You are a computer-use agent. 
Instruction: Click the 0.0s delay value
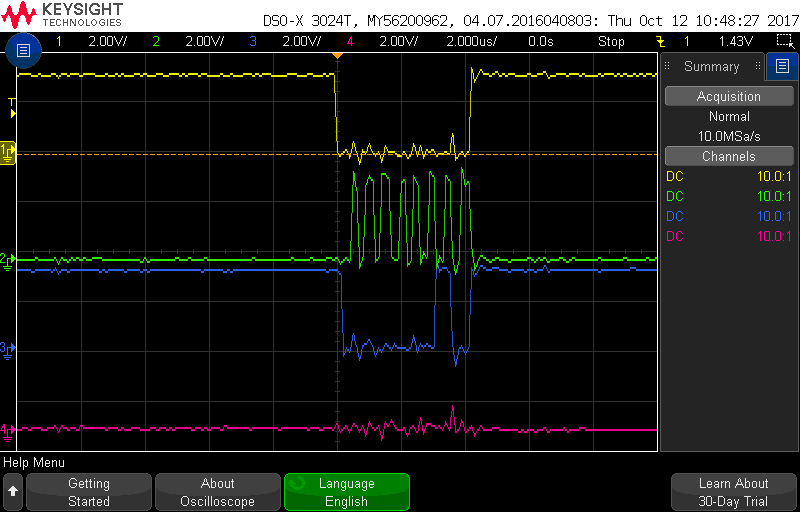click(541, 42)
